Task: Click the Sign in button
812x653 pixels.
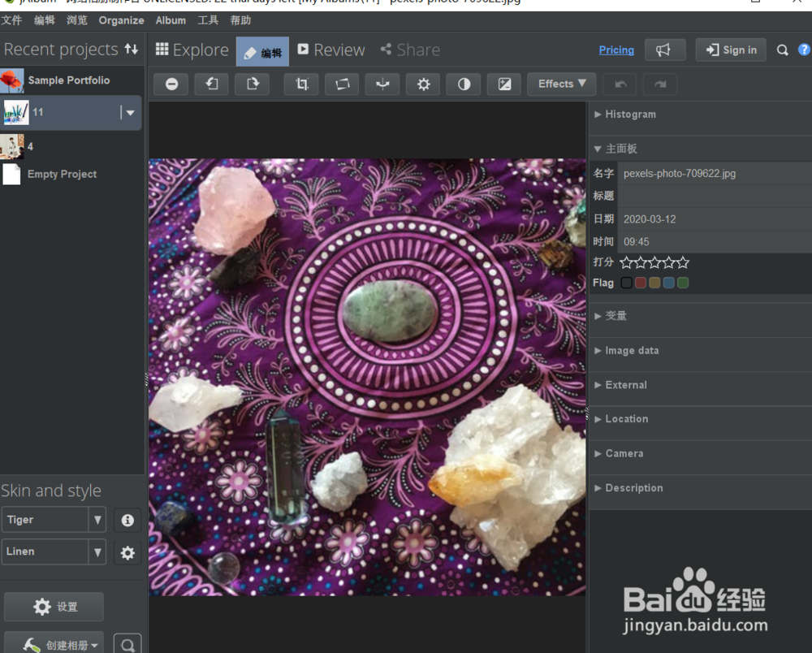Action: (x=731, y=50)
